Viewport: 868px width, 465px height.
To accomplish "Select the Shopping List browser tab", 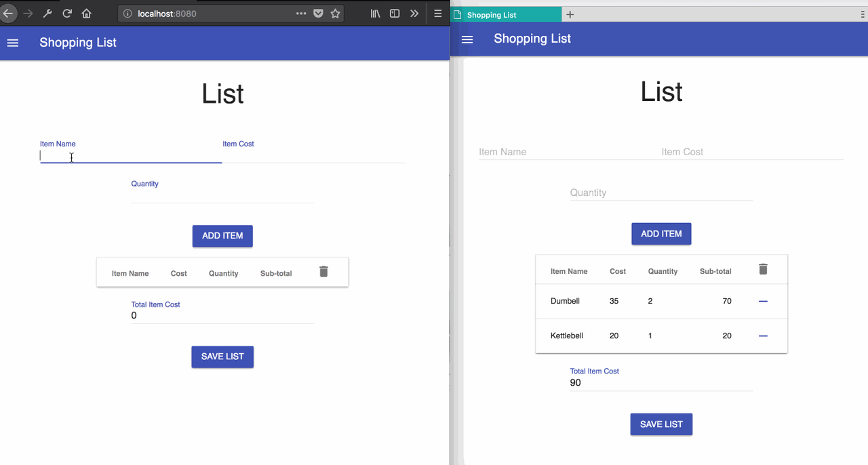I will pos(506,14).
